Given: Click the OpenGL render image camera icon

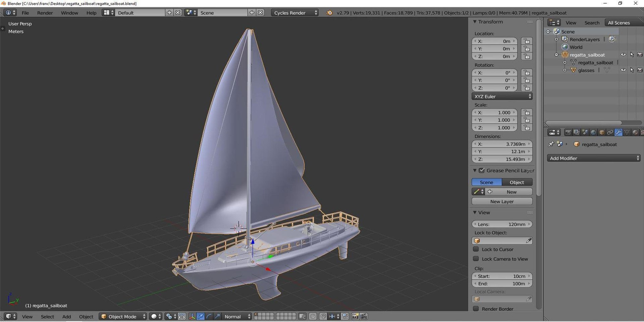Looking at the screenshot, I should point(355,316).
